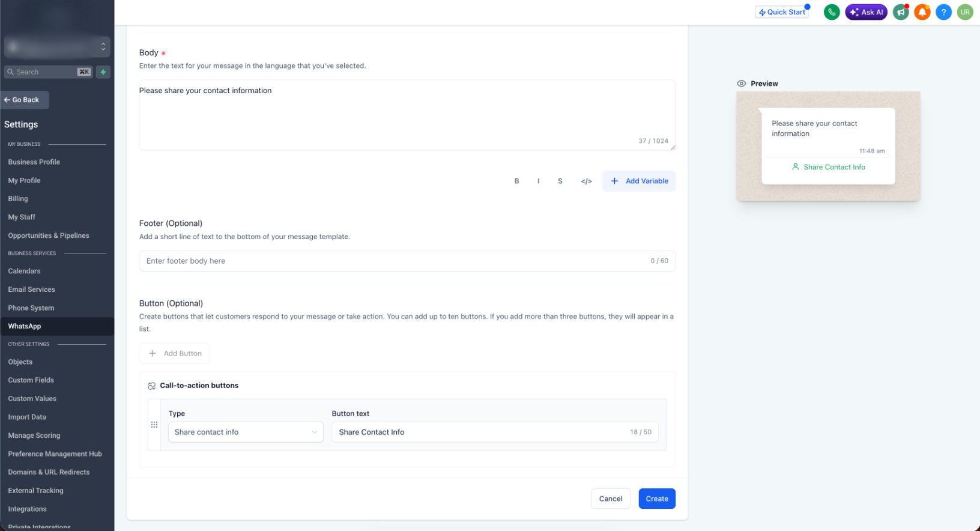Open Preference Management Hub
This screenshot has height=531, width=980.
pos(55,454)
